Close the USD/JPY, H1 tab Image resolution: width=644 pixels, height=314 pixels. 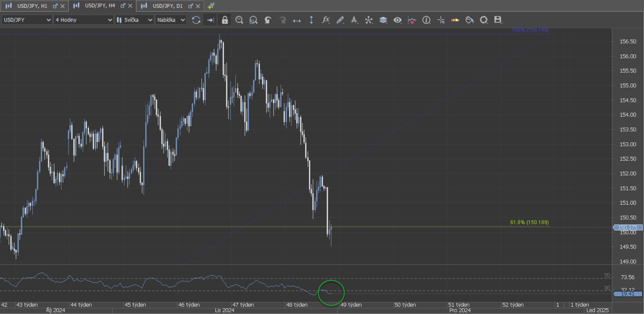click(x=63, y=6)
